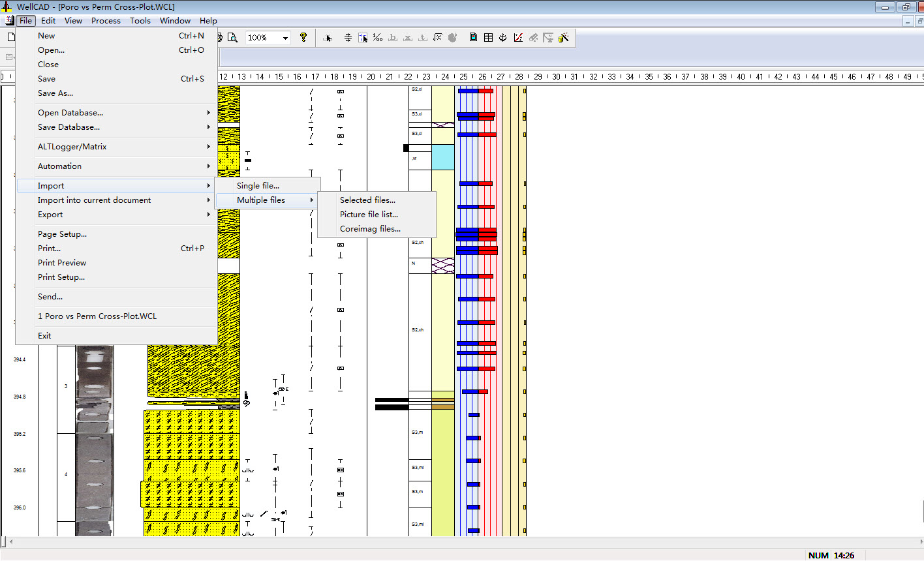Click the north arrow stamp icon
The height and width of the screenshot is (561, 924).
[548, 38]
